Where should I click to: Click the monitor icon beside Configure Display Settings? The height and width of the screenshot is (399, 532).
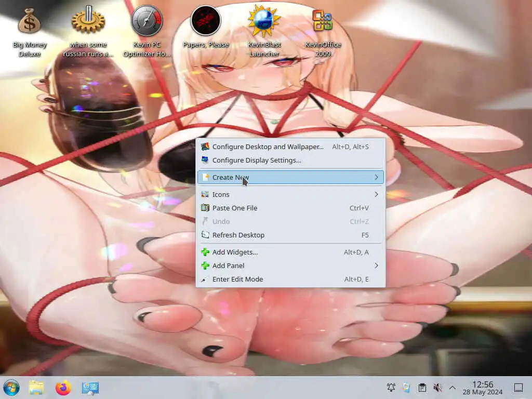(x=205, y=160)
